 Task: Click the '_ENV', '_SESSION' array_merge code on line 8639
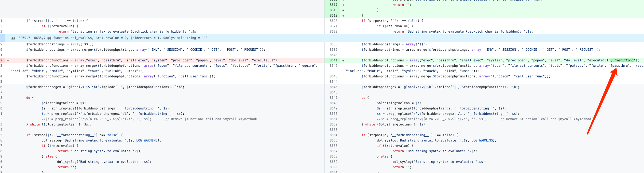tap(481, 50)
